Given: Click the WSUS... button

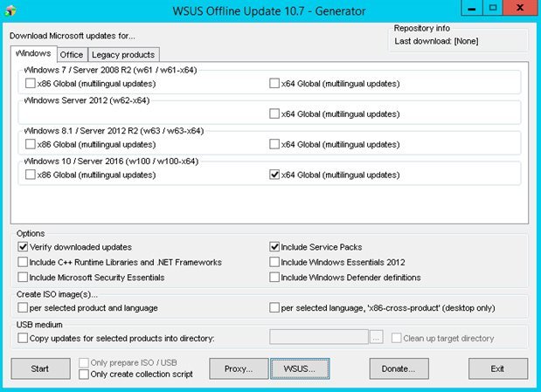Looking at the screenshot, I should tap(300, 368).
